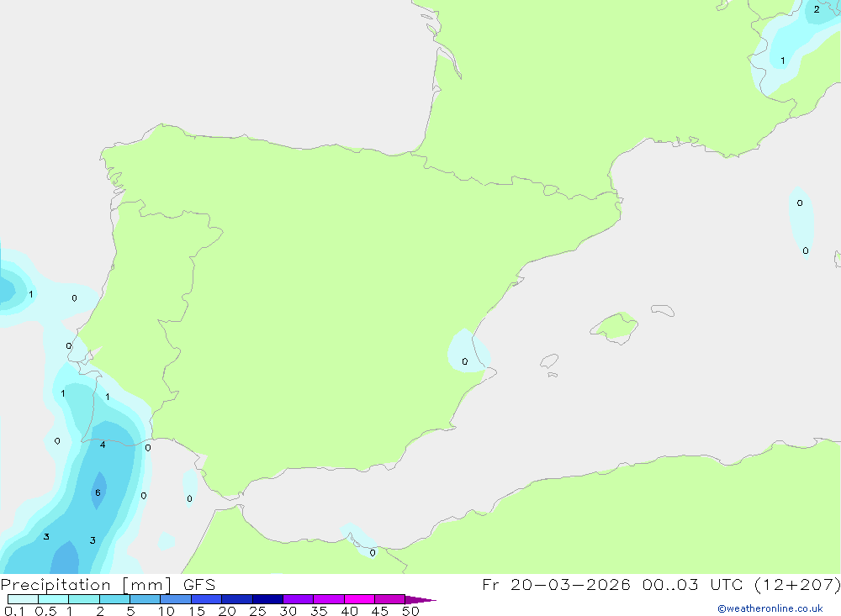
Task: Click the '30' legend scale label
Action: (x=288, y=611)
